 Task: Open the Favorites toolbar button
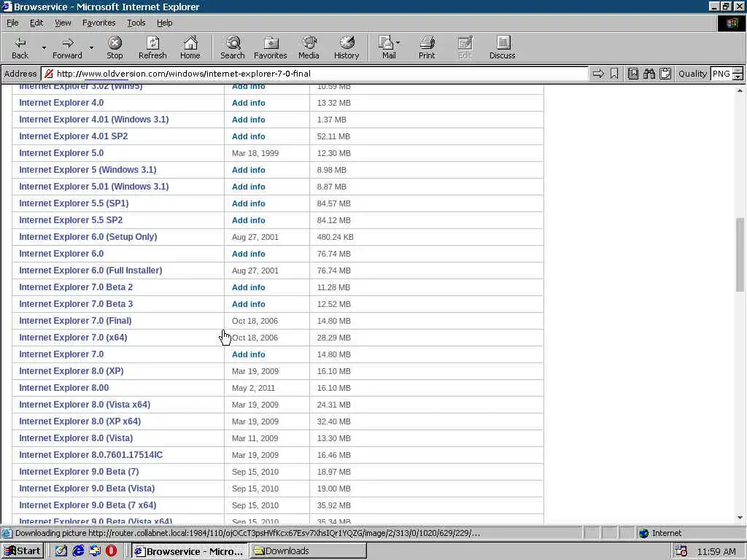(270, 47)
